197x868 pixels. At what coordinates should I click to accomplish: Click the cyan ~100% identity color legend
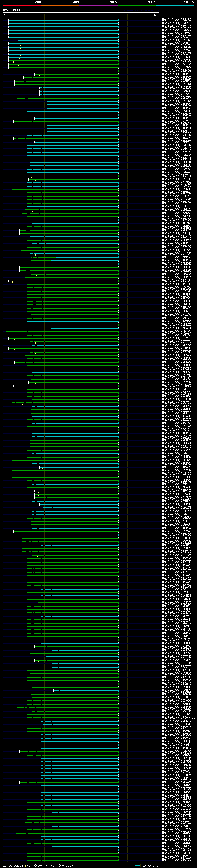click(175, 6)
